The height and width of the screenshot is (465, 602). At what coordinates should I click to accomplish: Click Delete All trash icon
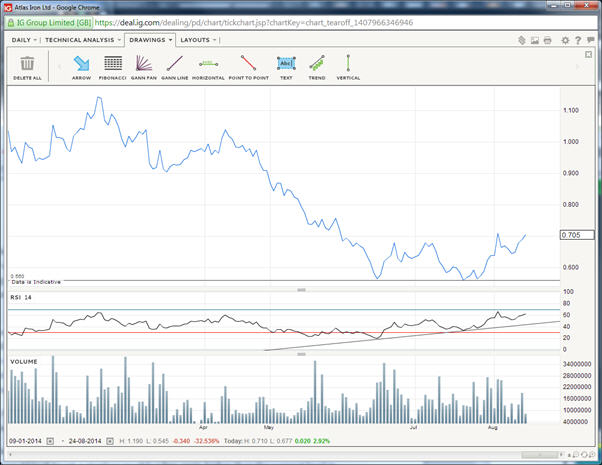[28, 65]
